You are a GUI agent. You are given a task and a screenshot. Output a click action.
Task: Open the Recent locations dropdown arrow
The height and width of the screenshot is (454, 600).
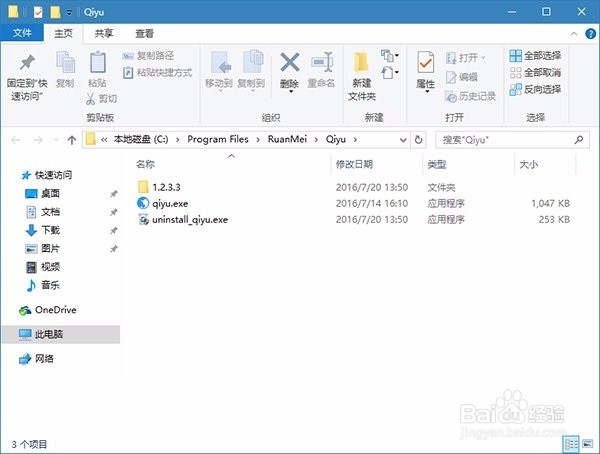56,140
